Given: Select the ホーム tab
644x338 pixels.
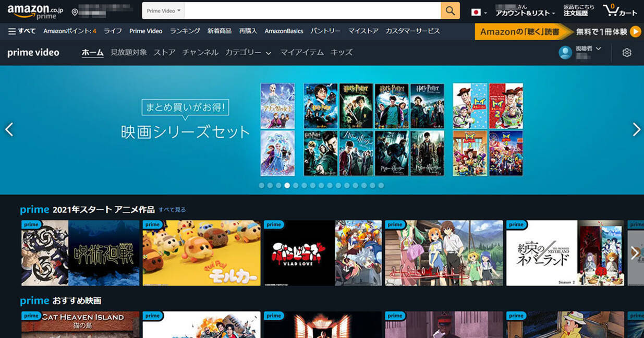Looking at the screenshot, I should point(93,53).
